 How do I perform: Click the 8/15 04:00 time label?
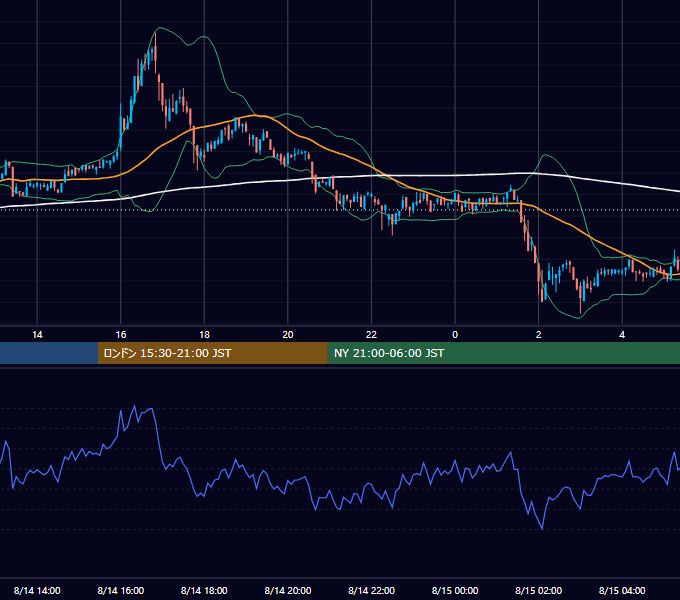click(622, 590)
